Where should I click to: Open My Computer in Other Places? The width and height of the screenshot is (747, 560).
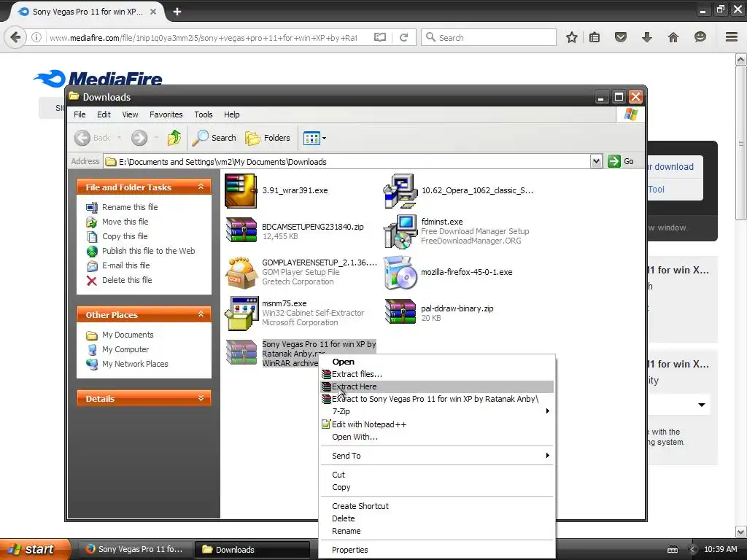pos(117,349)
